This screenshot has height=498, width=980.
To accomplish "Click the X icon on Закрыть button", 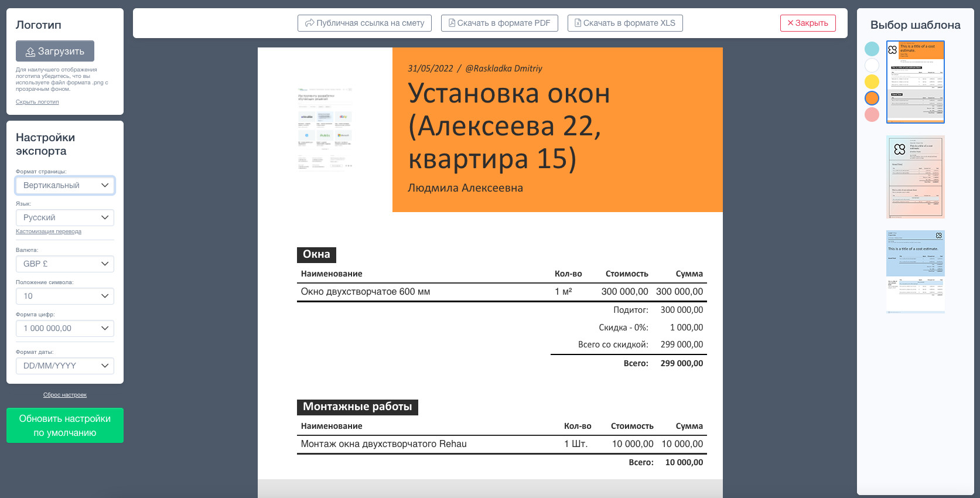I will click(790, 23).
